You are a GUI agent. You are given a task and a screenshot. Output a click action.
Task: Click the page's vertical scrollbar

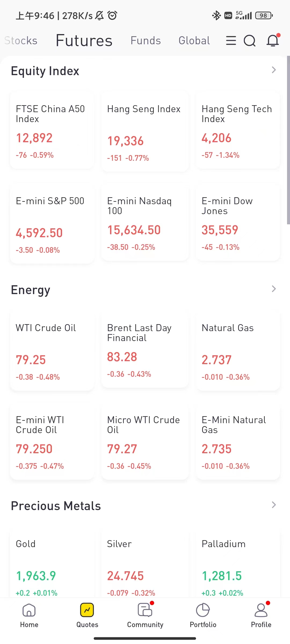coord(288,140)
